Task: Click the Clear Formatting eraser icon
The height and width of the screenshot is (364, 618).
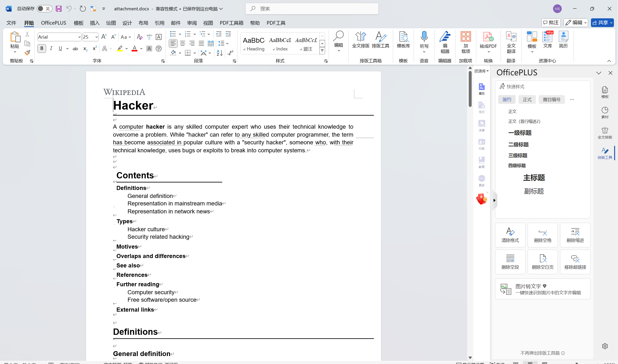Action: point(140,37)
